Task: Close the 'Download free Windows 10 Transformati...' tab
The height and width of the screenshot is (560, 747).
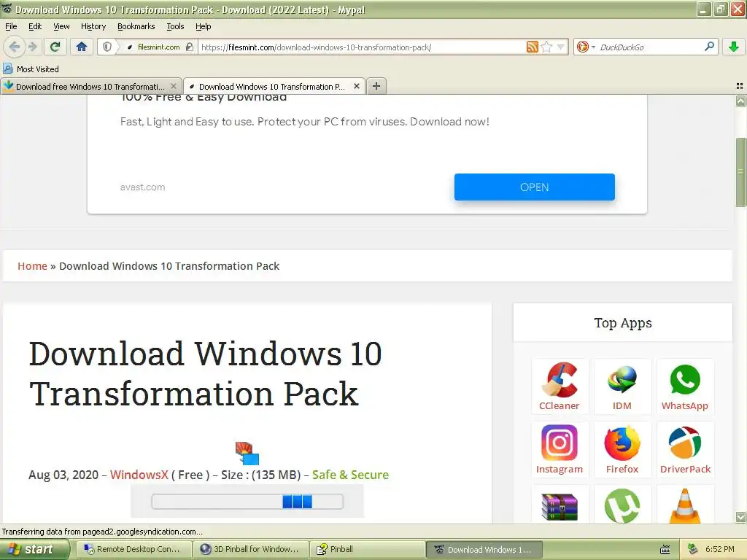Action: pos(174,86)
